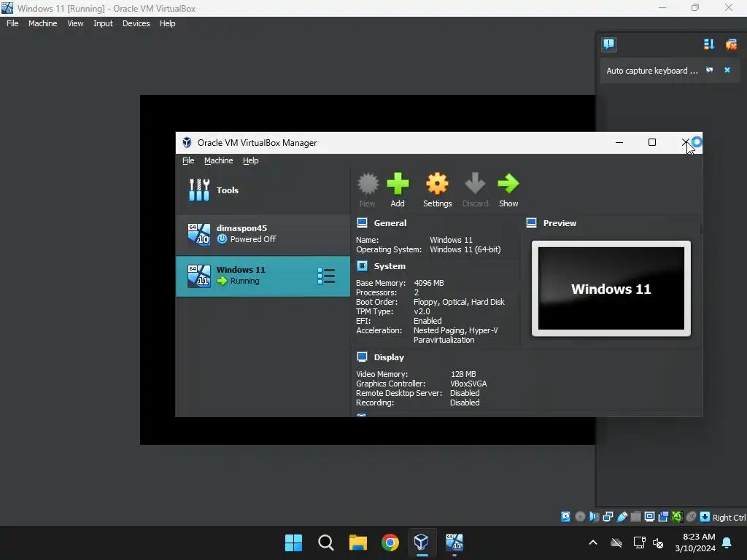Viewport: 747px width, 560px height.
Task: Launch Google Chrome from the taskbar
Action: pyautogui.click(x=390, y=542)
